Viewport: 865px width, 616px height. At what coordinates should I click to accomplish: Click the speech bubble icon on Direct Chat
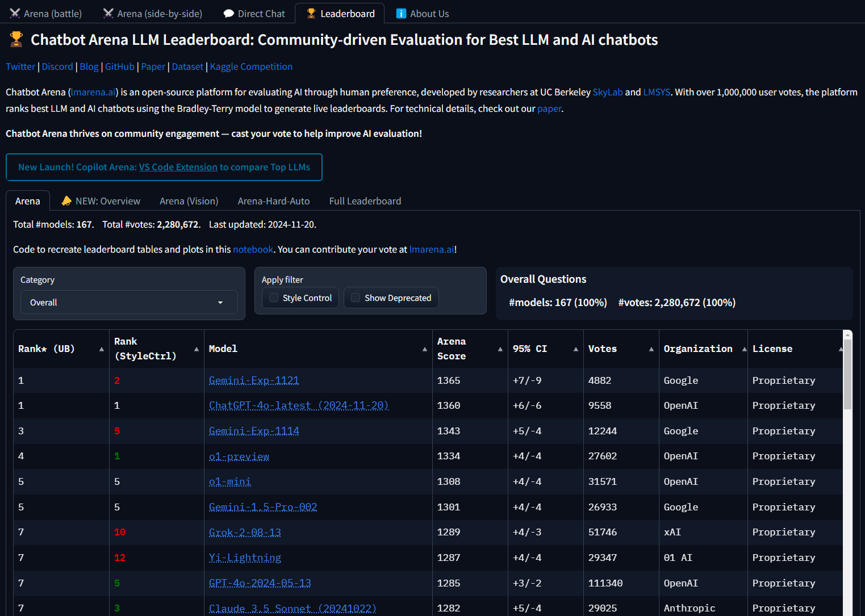pos(229,14)
